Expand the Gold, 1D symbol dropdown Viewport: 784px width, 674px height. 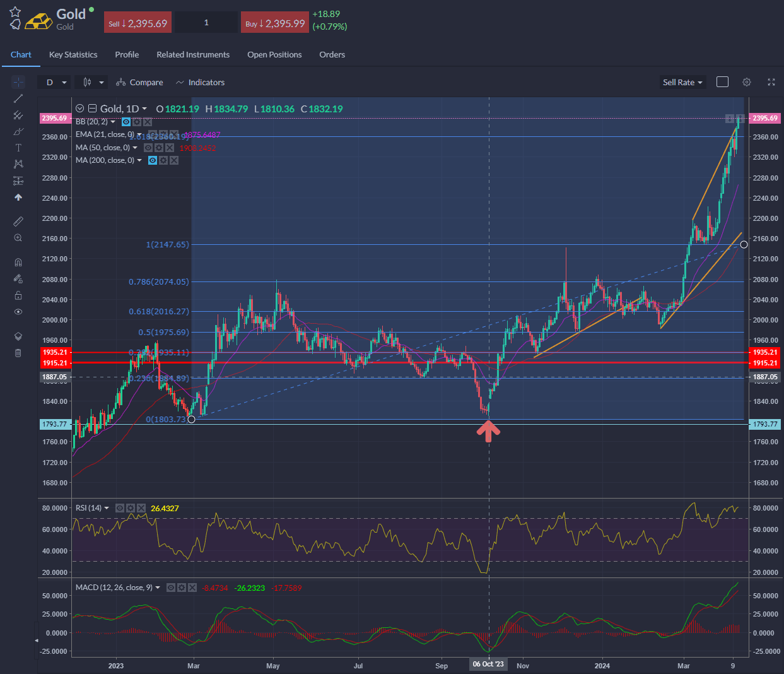[144, 109]
